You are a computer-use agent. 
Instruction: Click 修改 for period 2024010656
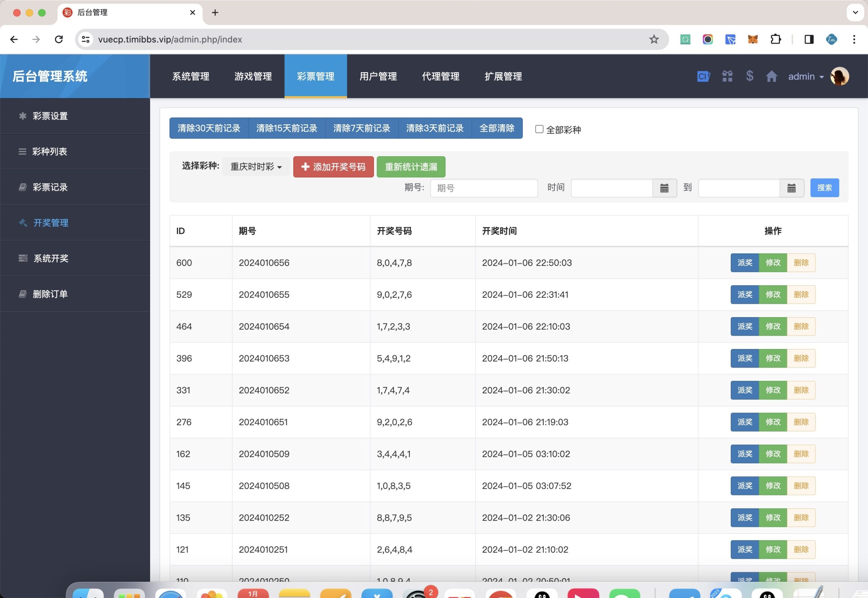(x=772, y=263)
